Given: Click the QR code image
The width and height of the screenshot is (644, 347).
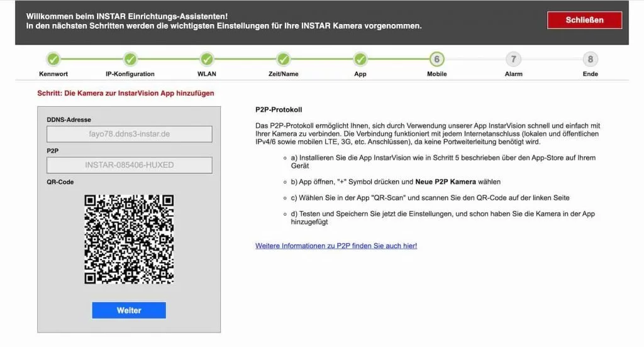Looking at the screenshot, I should [x=129, y=239].
